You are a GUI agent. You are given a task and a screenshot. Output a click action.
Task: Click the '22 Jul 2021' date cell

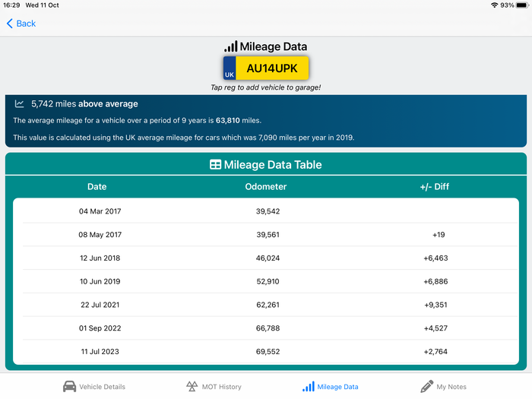coord(100,305)
